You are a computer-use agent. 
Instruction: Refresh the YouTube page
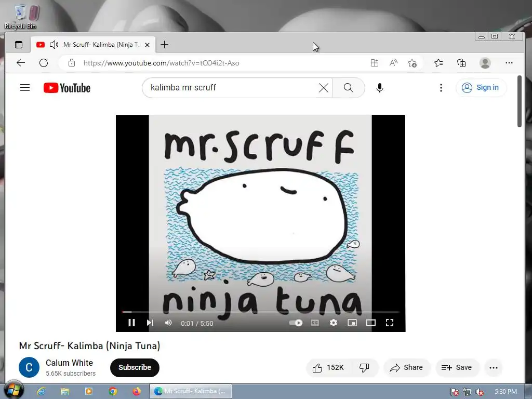[44, 63]
